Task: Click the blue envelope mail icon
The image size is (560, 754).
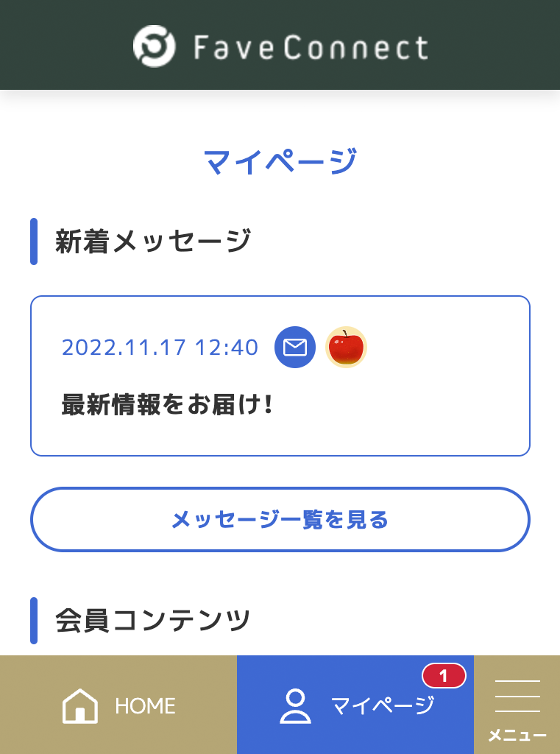Action: 295,348
